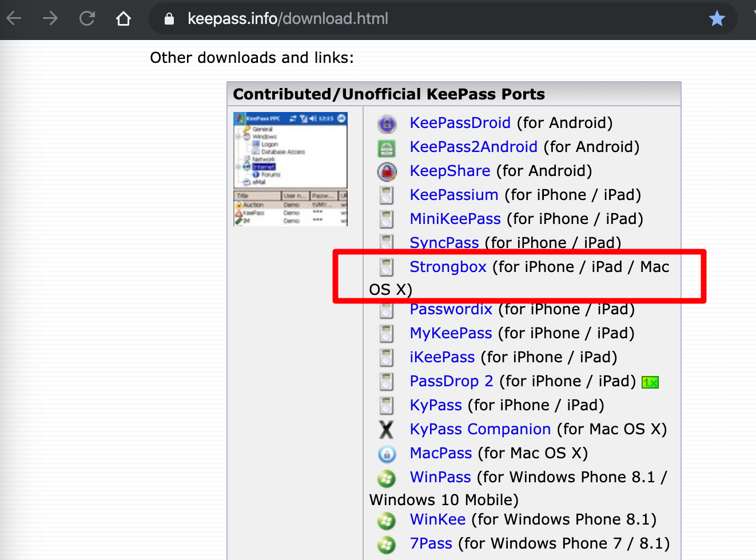The image size is (756, 560).
Task: Open the PassDrop 2 link
Action: coord(451,381)
